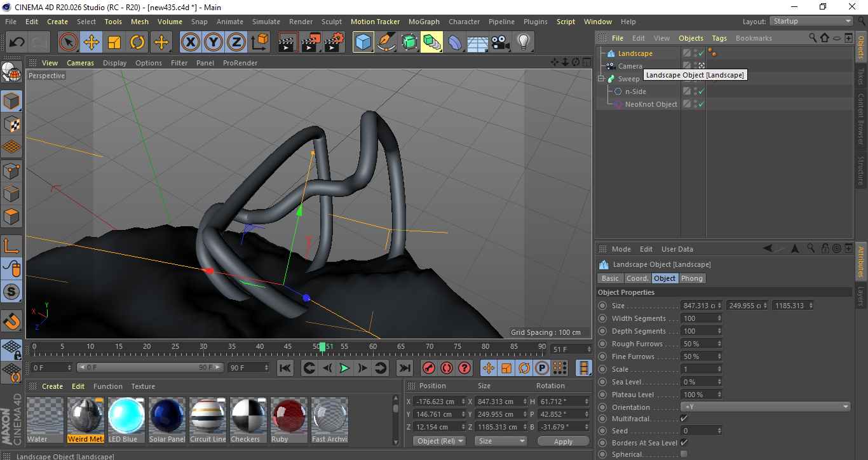Select the Model mode icon
Screen dimensions: 868x460
click(x=12, y=101)
